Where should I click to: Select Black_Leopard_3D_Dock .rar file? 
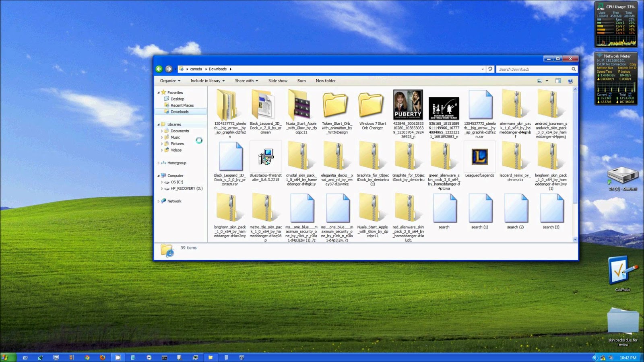coord(230,164)
